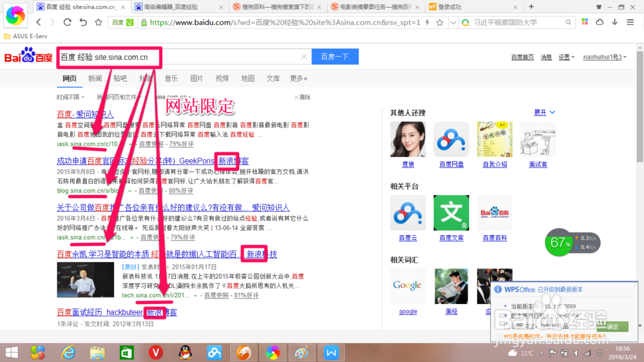Image resolution: width=644 pixels, height=362 pixels.
Task: Click the undo close-tab arrow icon
Action: point(83,22)
